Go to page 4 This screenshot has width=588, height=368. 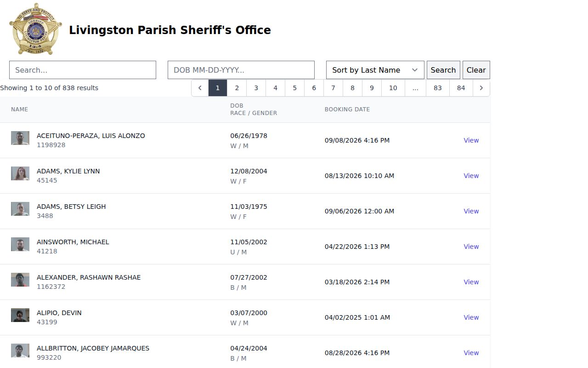pyautogui.click(x=276, y=88)
